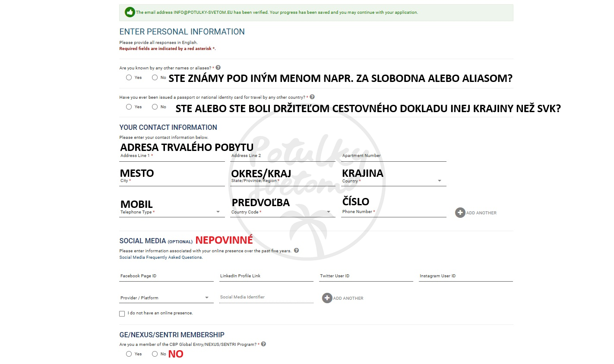Click help icon next to other names question
This screenshot has height=364, width=614.
coord(218,68)
